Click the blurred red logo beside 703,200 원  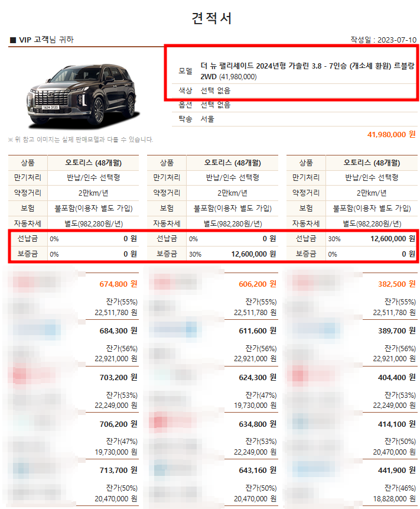click(x=34, y=376)
